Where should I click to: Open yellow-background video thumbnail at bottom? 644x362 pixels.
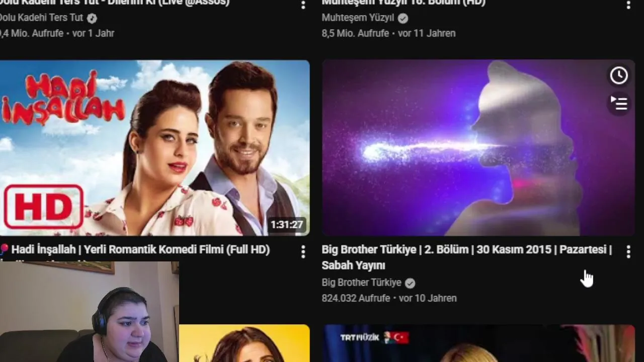point(245,343)
